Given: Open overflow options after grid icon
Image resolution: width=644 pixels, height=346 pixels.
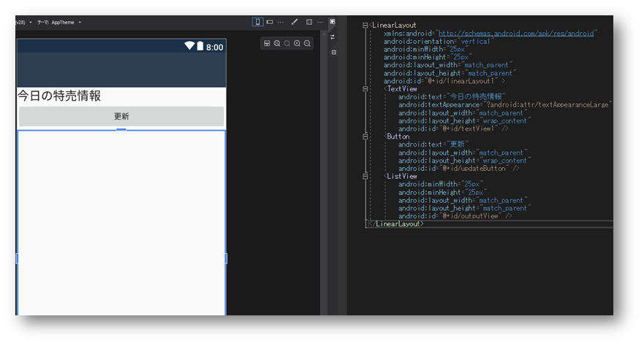Looking at the screenshot, I should pos(320,22).
